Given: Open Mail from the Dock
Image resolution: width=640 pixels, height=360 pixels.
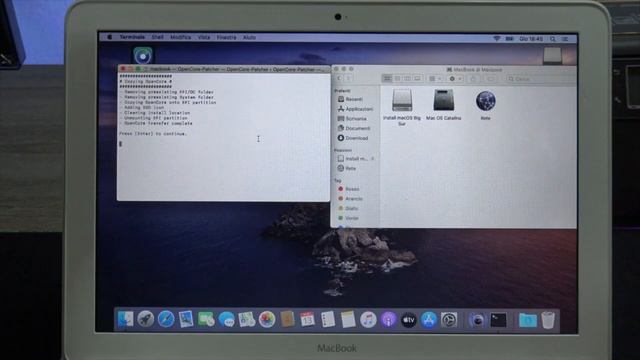Looking at the screenshot, I should coord(186,319).
